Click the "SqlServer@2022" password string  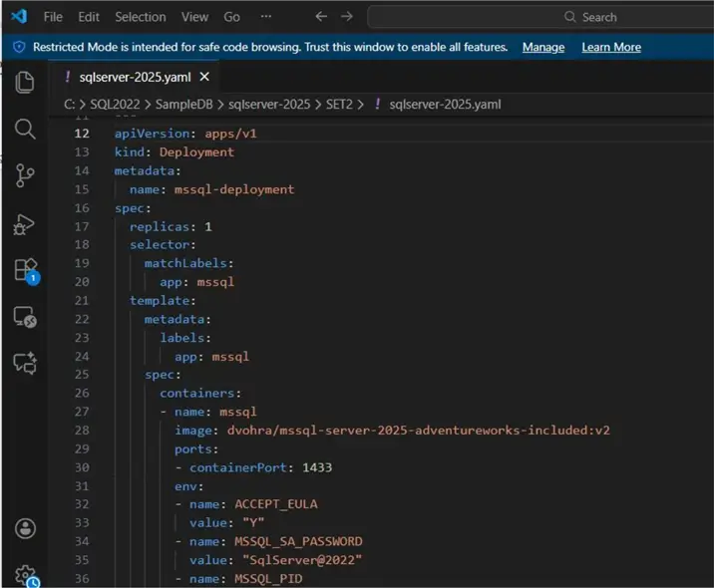coord(302,560)
